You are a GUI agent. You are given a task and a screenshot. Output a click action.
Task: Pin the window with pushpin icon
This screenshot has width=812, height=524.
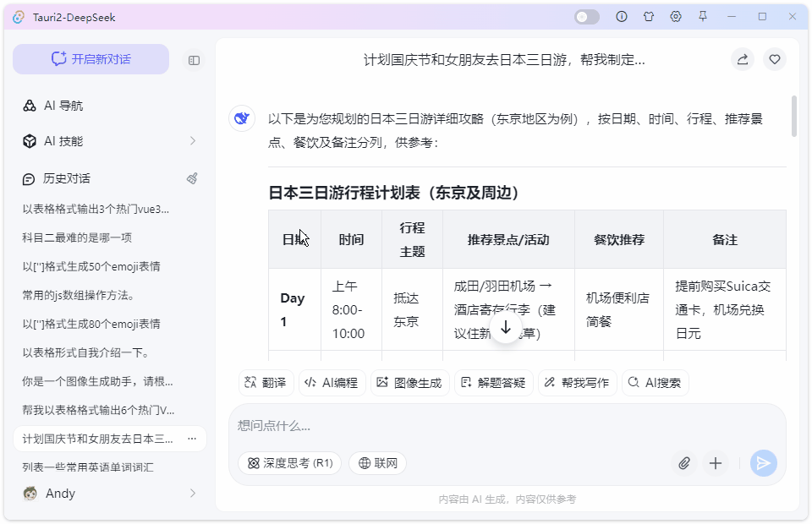[702, 16]
